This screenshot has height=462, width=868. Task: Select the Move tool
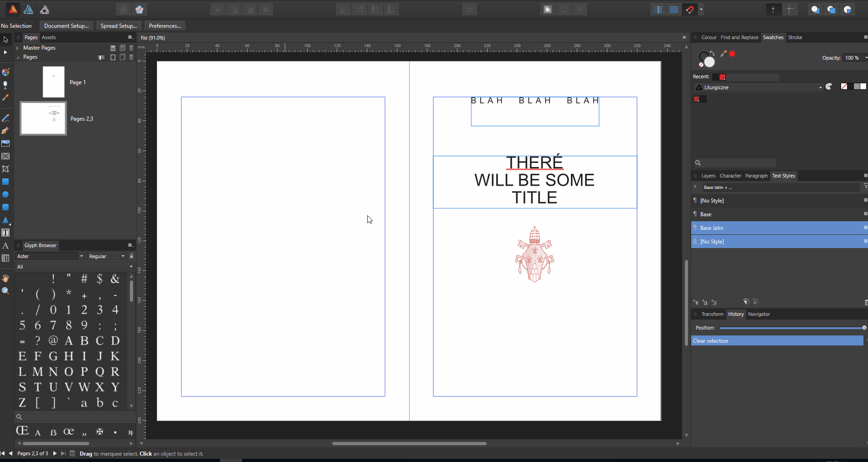pos(5,40)
